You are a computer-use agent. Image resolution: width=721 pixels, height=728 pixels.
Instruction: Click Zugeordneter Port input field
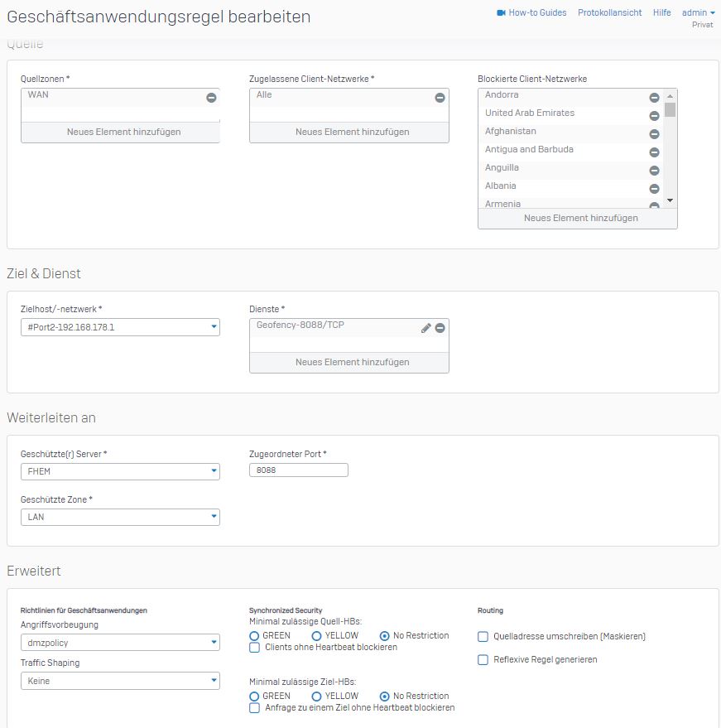(x=298, y=470)
